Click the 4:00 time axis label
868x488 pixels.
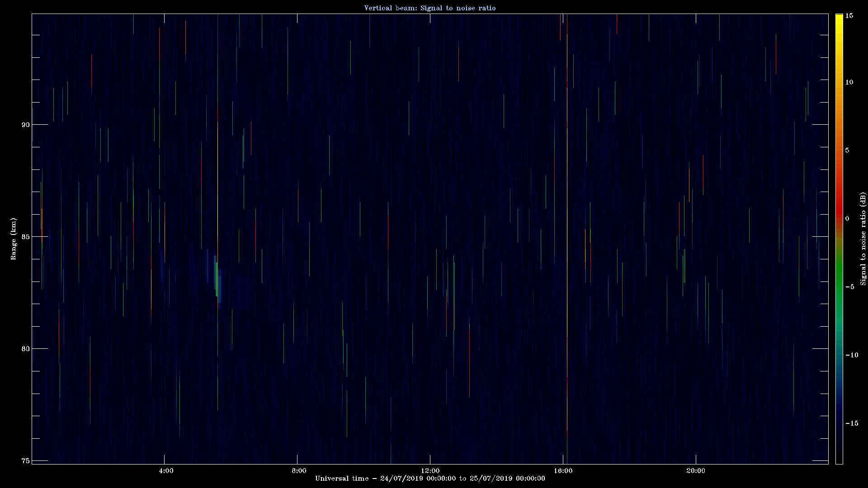[166, 471]
